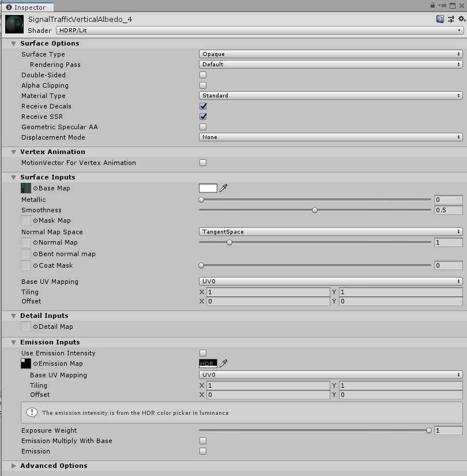Enable Emission Multiply With Base
This screenshot has width=467, height=476.
pyautogui.click(x=203, y=441)
